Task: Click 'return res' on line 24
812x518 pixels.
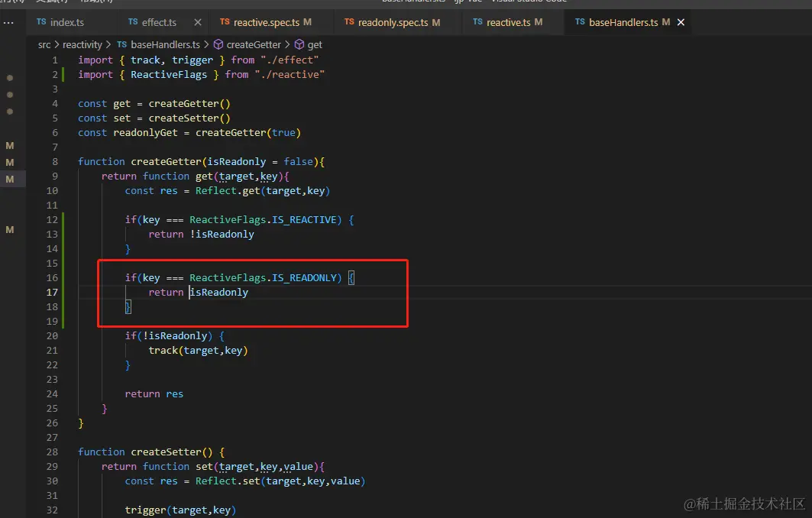Action: coord(154,394)
